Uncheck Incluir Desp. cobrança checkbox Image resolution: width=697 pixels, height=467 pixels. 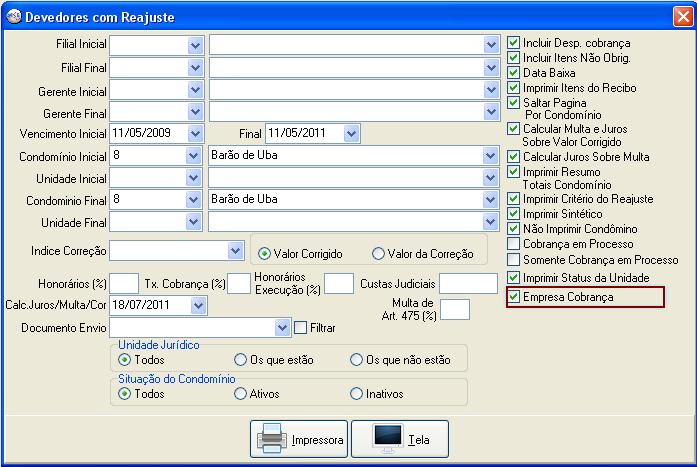pyautogui.click(x=514, y=44)
